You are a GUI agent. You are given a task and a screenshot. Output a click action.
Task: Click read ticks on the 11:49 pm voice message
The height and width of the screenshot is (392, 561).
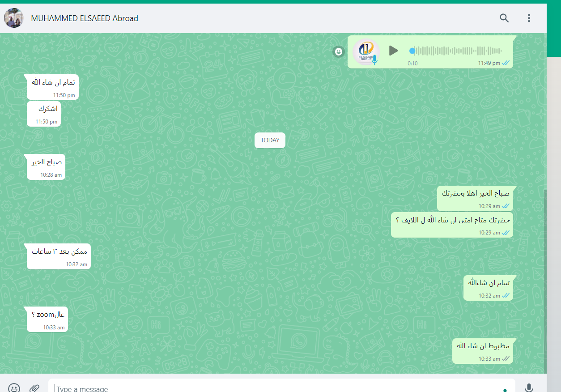pyautogui.click(x=506, y=63)
